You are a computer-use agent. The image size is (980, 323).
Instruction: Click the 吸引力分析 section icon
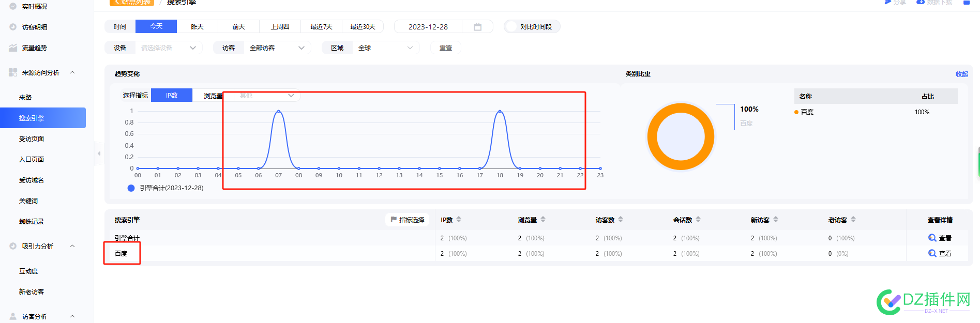[x=13, y=247]
